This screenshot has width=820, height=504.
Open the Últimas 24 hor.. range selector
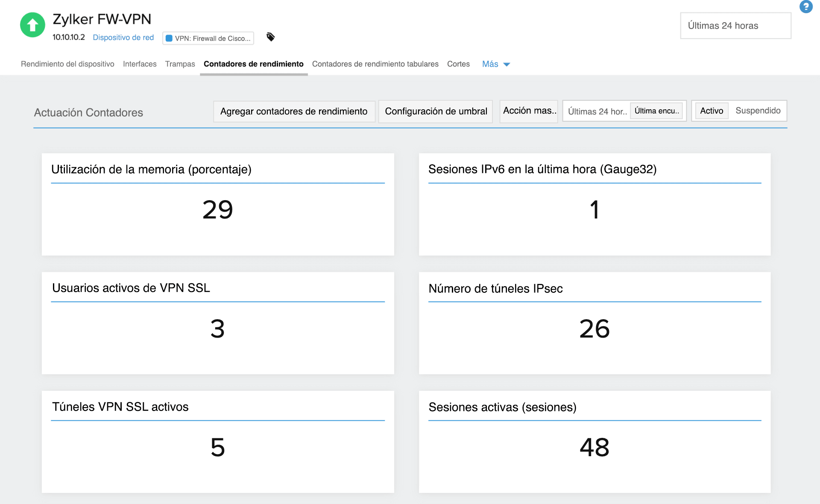coord(597,111)
